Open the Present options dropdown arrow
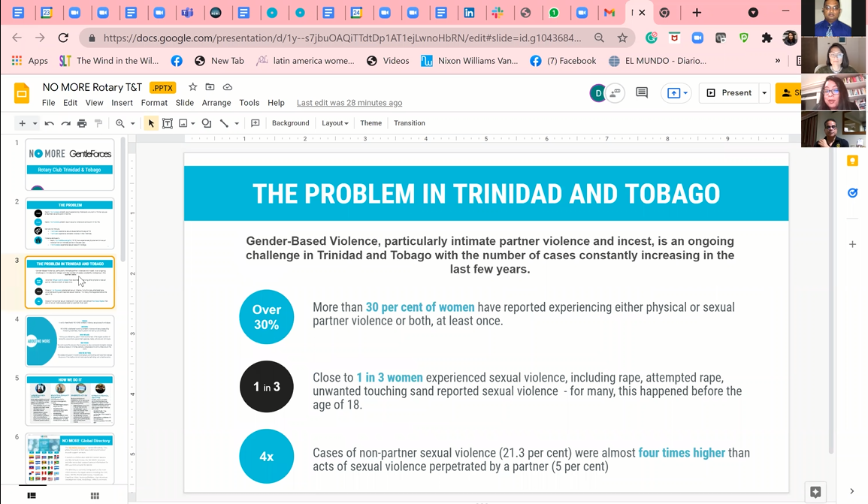 (x=764, y=93)
